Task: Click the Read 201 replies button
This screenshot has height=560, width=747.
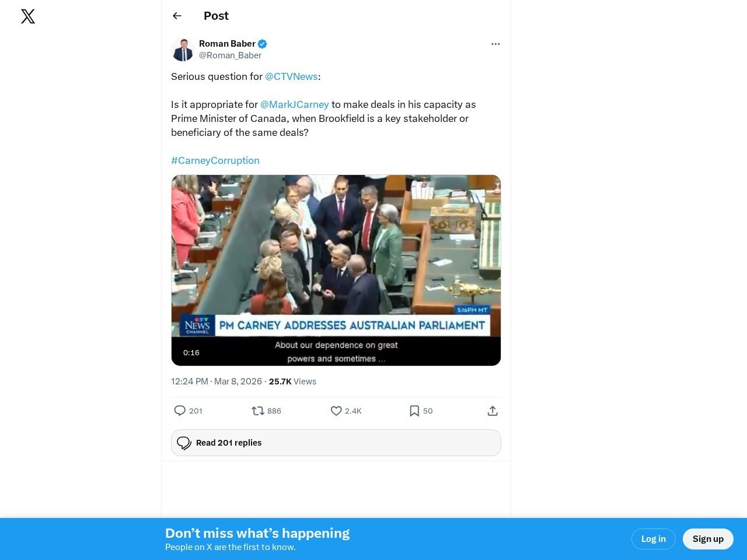Action: (336, 443)
